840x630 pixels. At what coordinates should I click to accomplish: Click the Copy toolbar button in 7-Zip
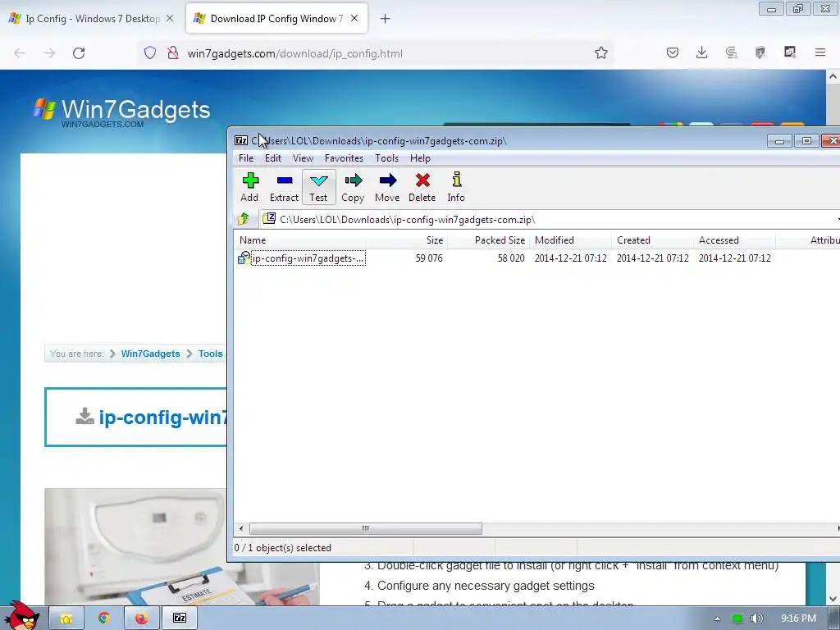pyautogui.click(x=353, y=187)
